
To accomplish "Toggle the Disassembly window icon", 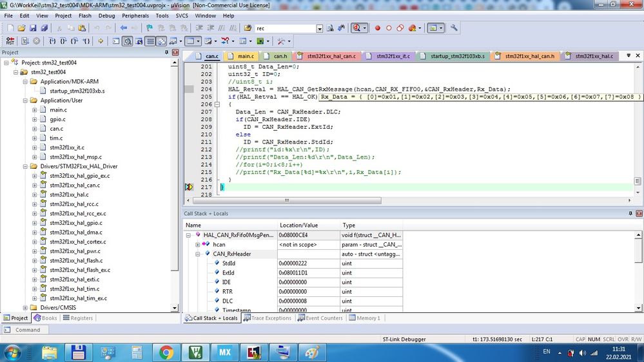I will pyautogui.click(x=128, y=41).
